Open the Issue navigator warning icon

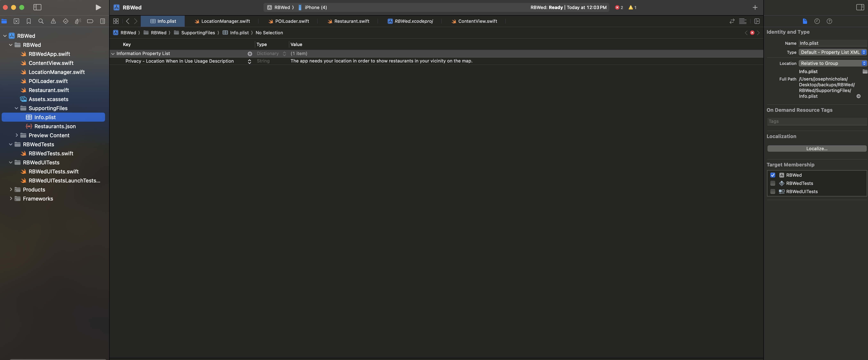[53, 21]
